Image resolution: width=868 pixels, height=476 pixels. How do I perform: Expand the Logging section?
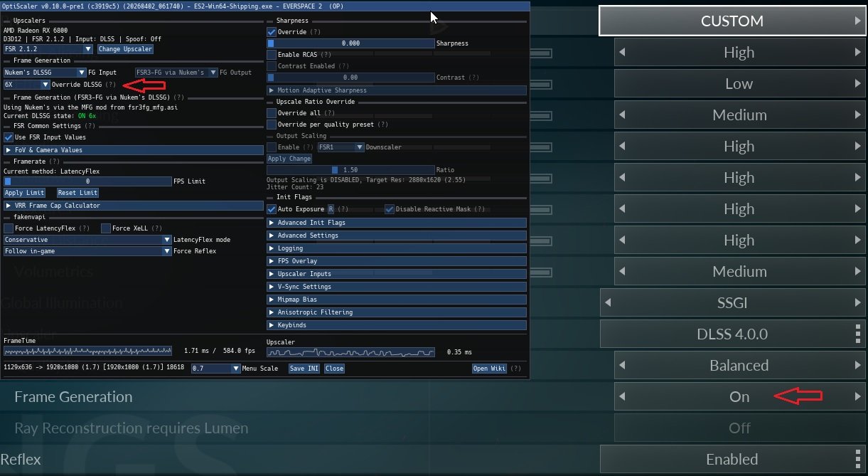pyautogui.click(x=397, y=248)
